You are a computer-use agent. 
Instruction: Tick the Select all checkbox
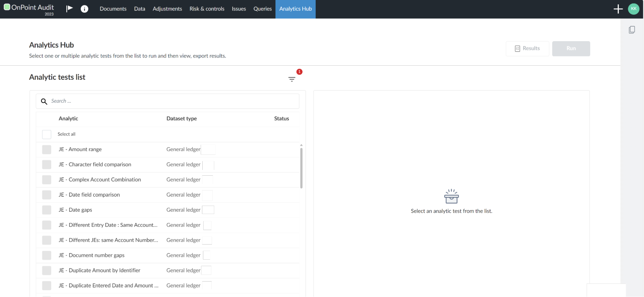point(47,134)
